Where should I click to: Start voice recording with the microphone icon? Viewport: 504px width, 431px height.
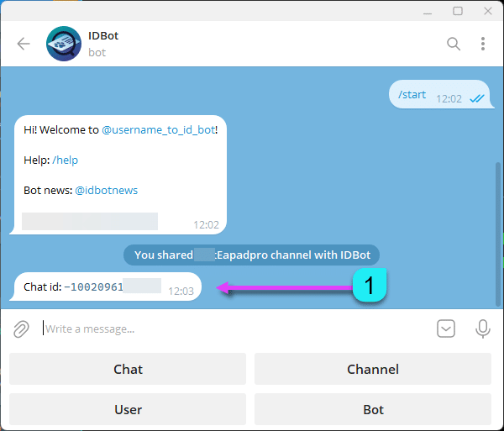[483, 329]
